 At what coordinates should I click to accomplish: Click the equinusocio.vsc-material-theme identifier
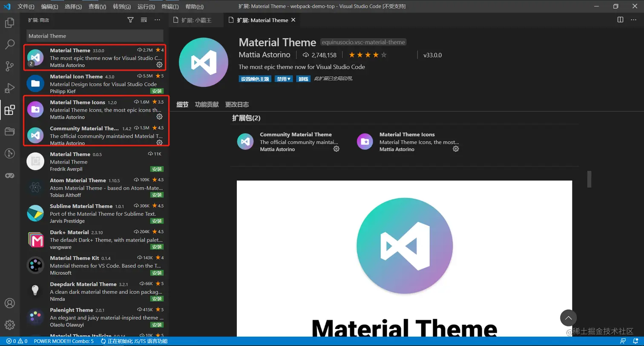(x=363, y=42)
